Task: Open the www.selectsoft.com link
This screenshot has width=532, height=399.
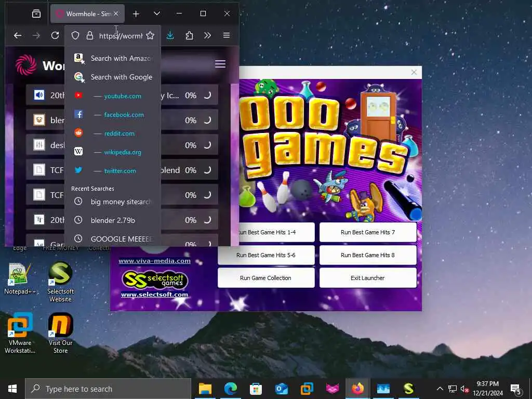Action: click(x=154, y=295)
